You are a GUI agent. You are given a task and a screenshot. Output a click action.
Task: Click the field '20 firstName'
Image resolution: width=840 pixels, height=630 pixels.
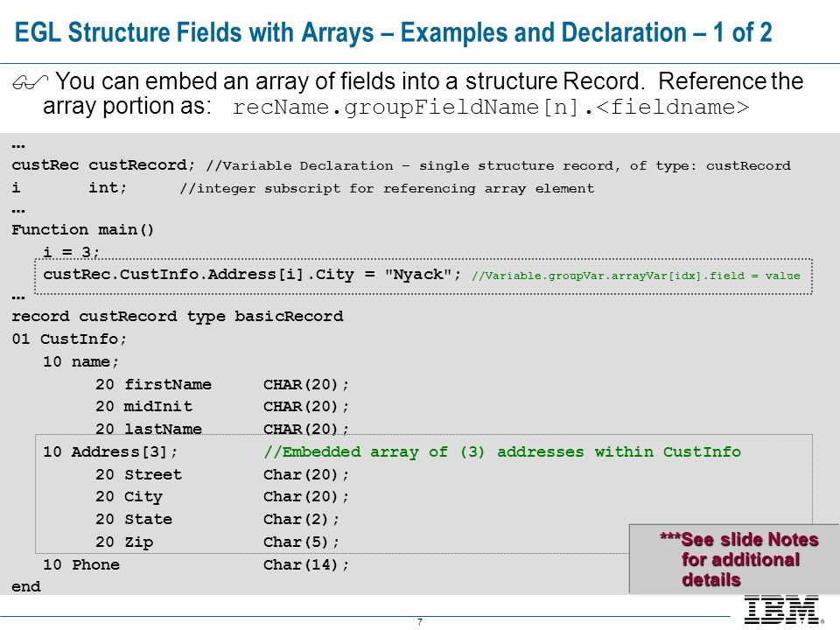[x=154, y=384]
